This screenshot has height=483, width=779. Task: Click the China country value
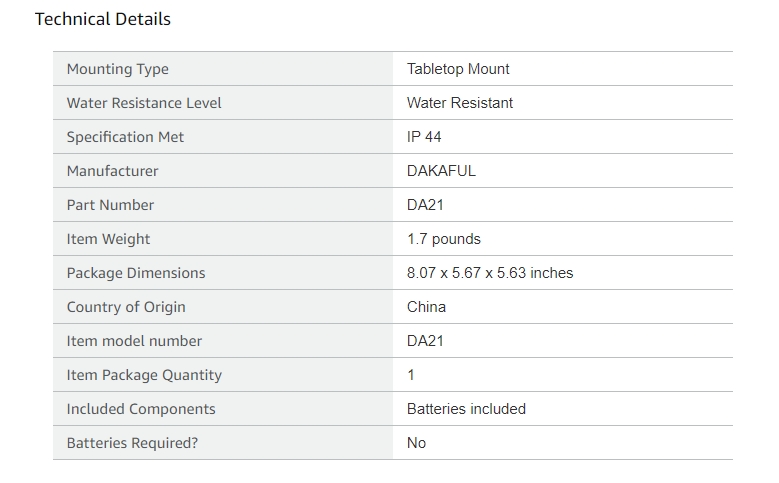pyautogui.click(x=426, y=307)
